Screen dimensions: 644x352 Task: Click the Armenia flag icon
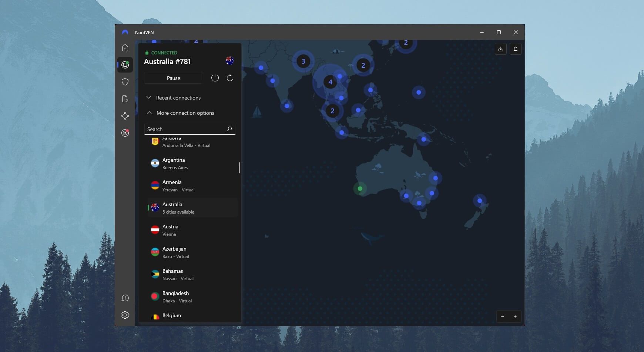[x=155, y=185]
